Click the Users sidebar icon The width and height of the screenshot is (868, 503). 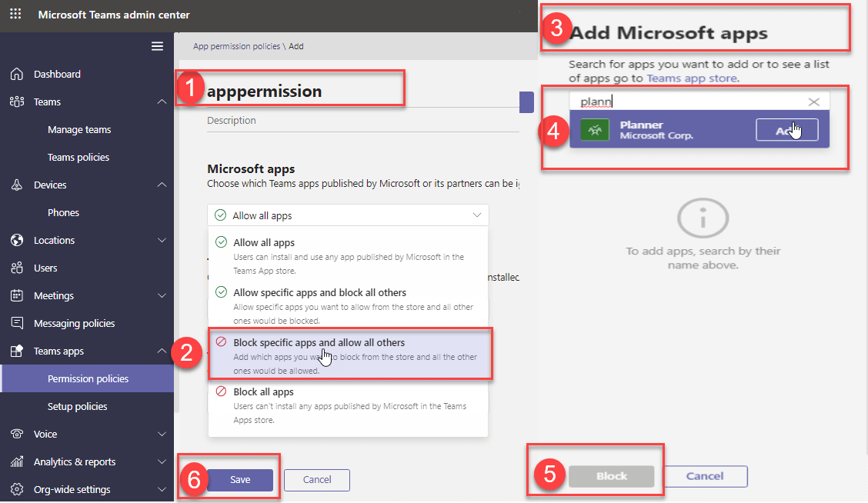click(x=17, y=268)
